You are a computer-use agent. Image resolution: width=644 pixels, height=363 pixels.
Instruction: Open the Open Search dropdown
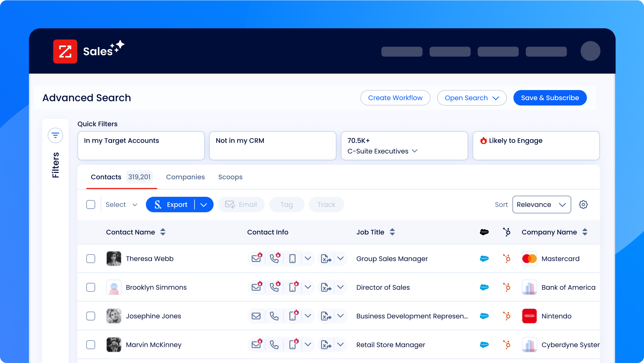pos(472,98)
